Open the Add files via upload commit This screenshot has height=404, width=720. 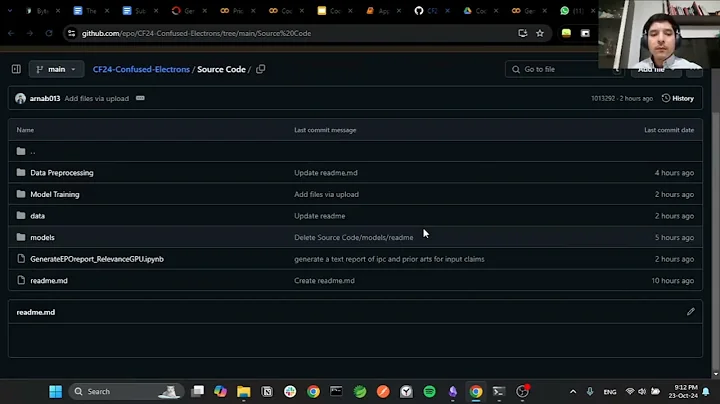tap(97, 98)
